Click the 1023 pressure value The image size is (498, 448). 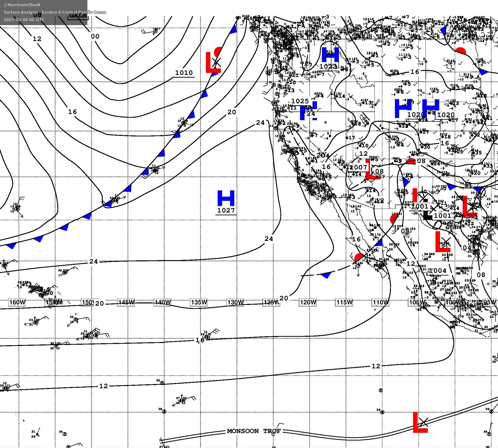point(328,67)
